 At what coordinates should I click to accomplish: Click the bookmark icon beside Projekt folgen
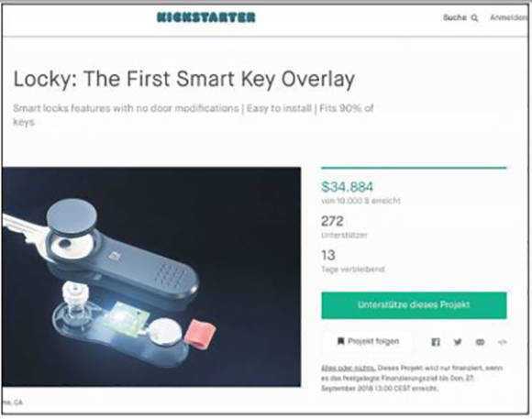coord(340,341)
